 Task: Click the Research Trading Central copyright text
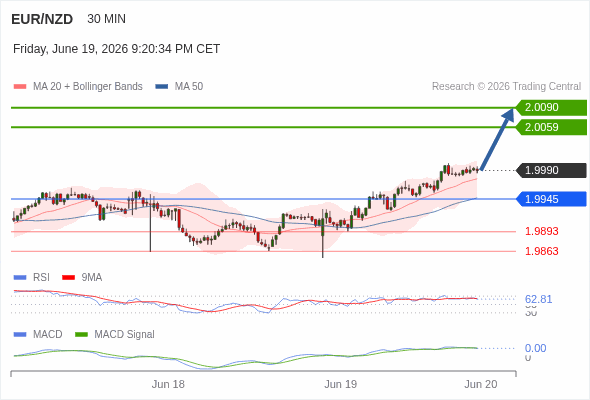click(x=506, y=87)
